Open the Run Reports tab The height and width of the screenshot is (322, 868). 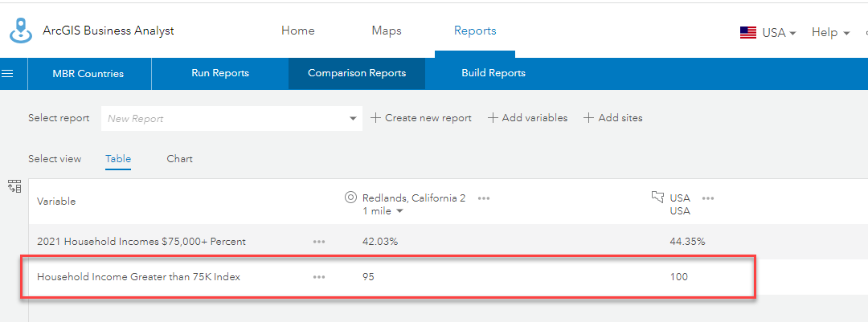coord(220,73)
